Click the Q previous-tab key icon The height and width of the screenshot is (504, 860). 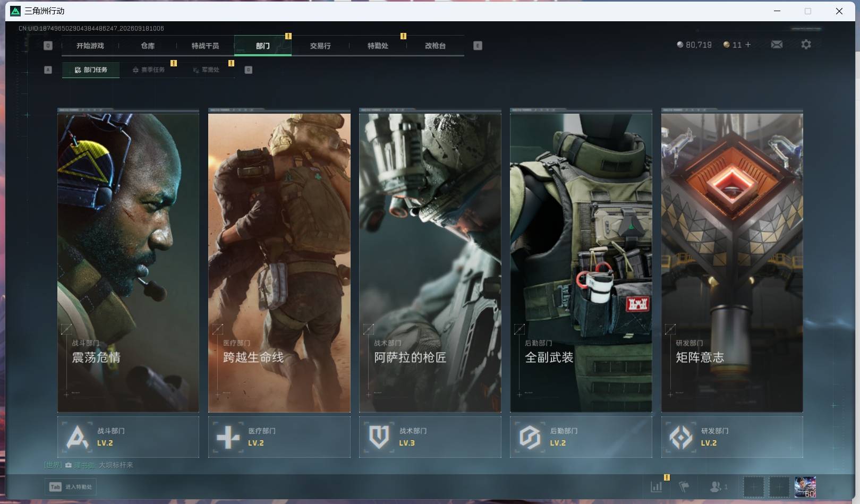[48, 46]
